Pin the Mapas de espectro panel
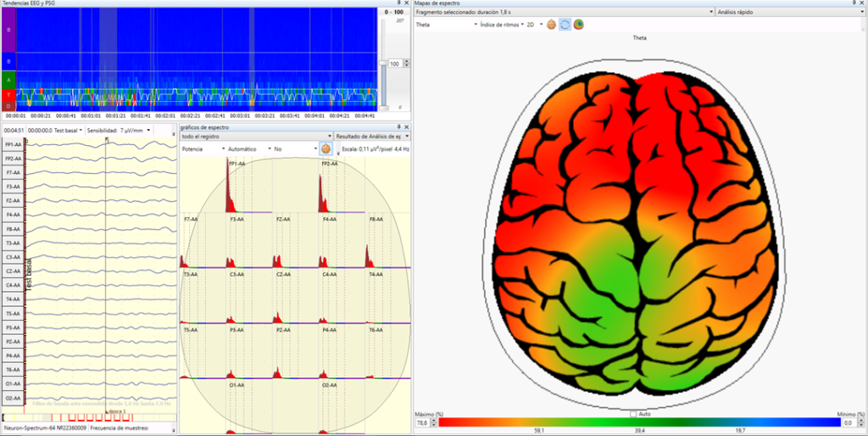The width and height of the screenshot is (868, 436). point(854,3)
